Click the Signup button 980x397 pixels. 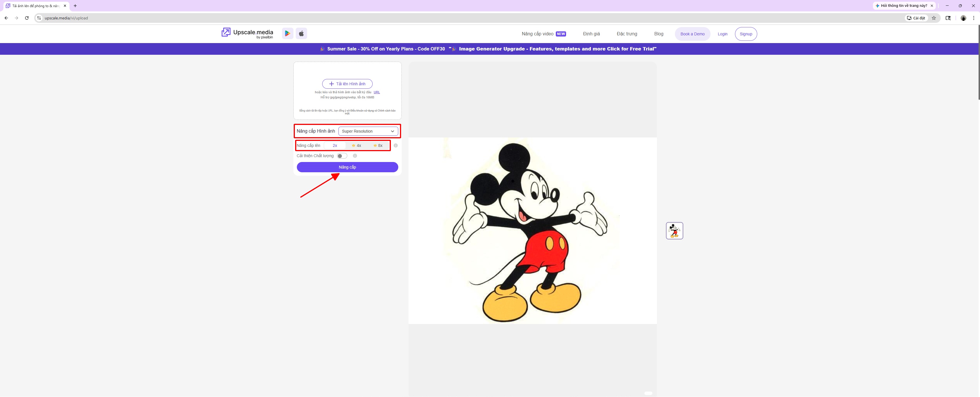[x=746, y=34]
